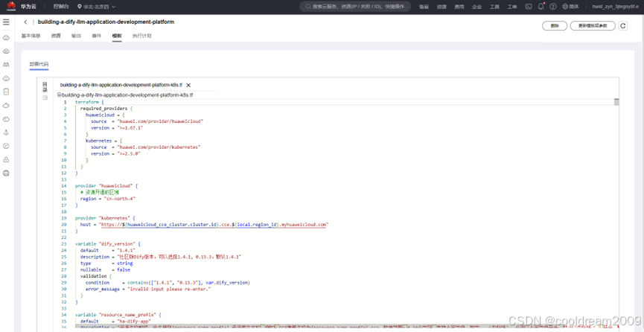Focus the top cloud service search box
This screenshot has height=332, width=644.
(x=355, y=7)
